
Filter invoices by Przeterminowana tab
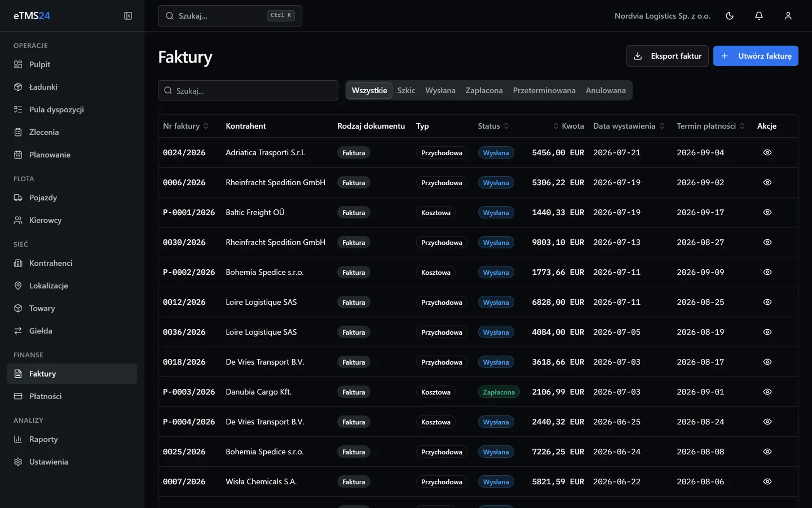click(544, 90)
